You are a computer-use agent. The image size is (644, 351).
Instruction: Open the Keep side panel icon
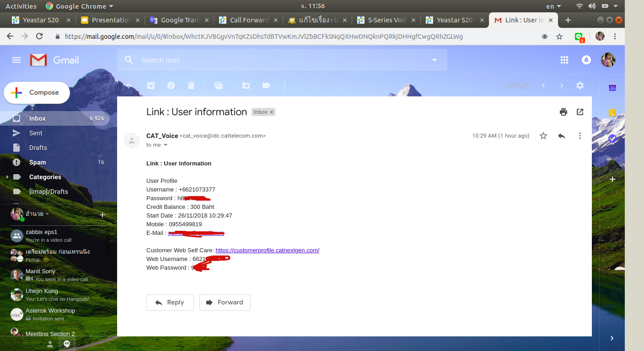coord(612,113)
